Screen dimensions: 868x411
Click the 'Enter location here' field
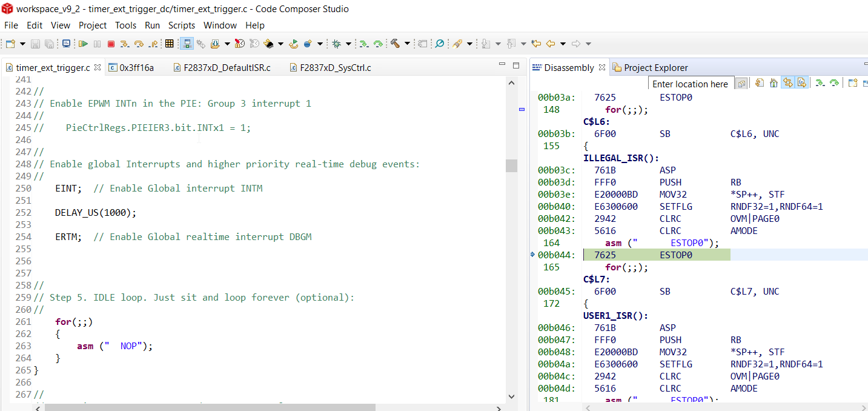tap(691, 84)
